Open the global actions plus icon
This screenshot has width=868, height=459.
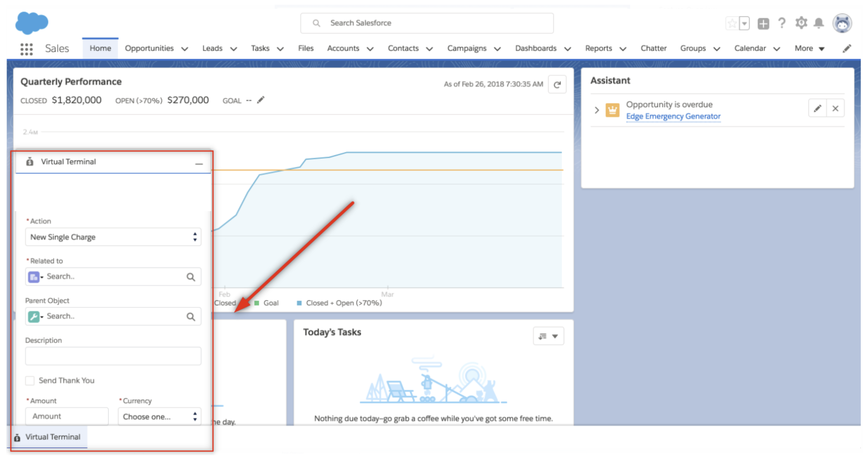[763, 24]
